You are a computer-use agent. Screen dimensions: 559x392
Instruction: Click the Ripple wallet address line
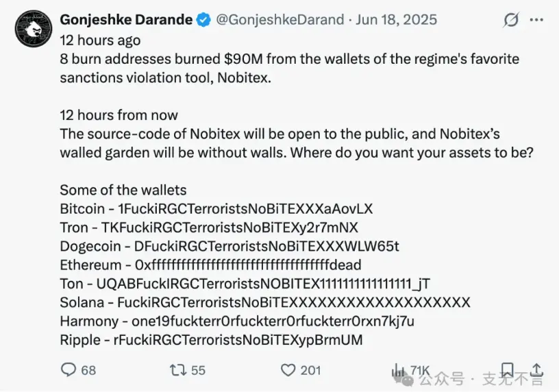[x=211, y=340]
